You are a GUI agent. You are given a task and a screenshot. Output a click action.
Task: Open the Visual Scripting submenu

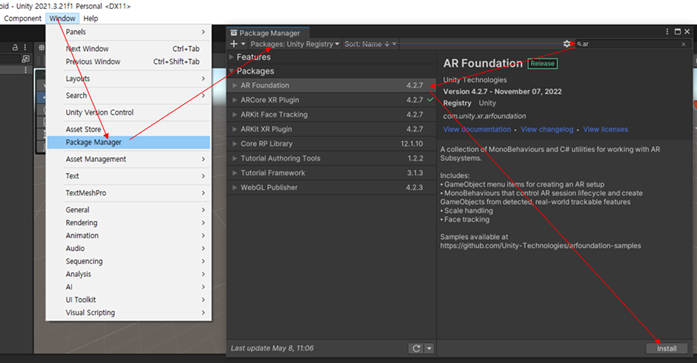pyautogui.click(x=128, y=313)
